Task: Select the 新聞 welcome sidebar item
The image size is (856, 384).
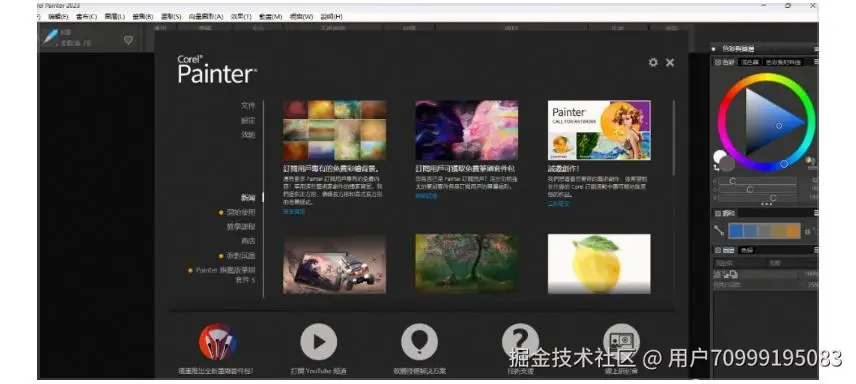Action: click(x=248, y=197)
